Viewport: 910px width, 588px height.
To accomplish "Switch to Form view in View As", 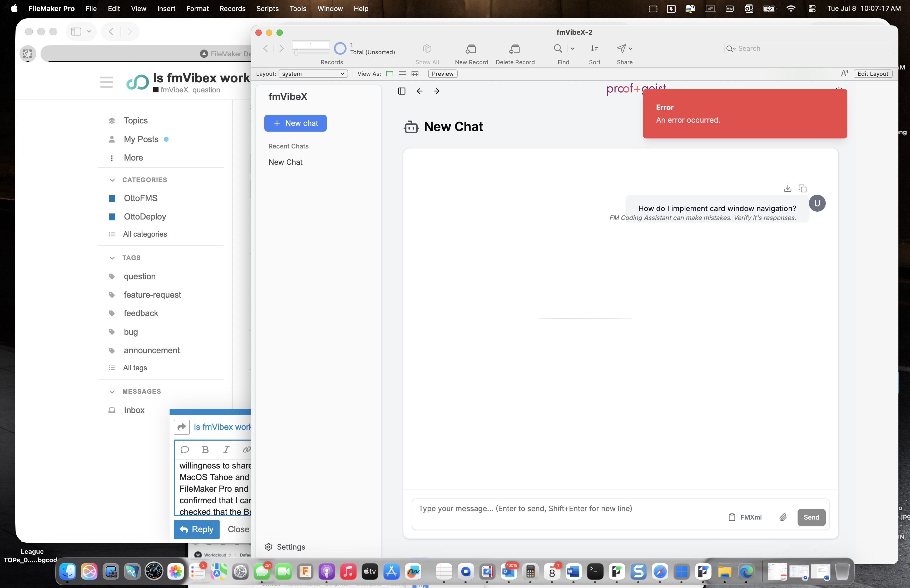I will [x=389, y=74].
